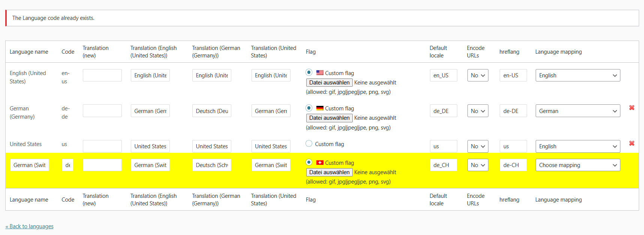Screen dimensions: 644x235
Task: Open Language mapping dropdown in United States row
Action: (577, 146)
